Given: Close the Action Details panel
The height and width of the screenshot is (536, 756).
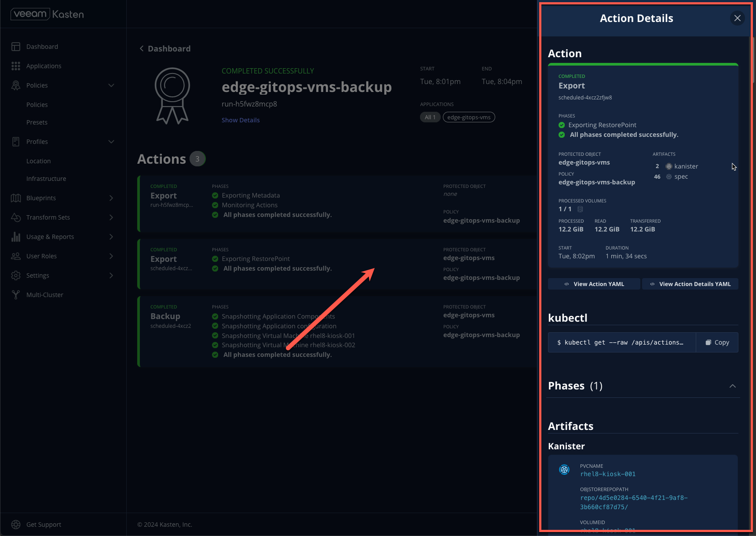Looking at the screenshot, I should 738,18.
